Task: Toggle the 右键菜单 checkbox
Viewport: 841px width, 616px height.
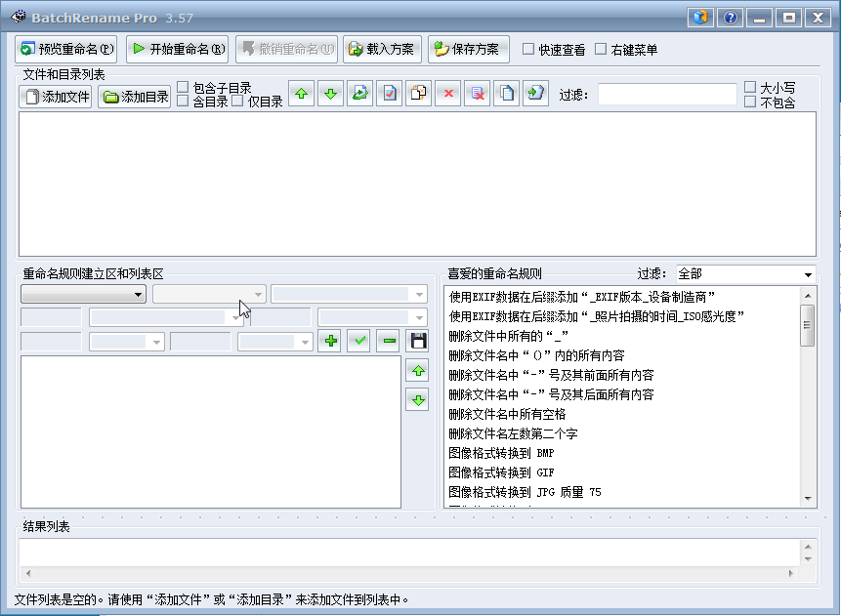Action: pos(601,49)
